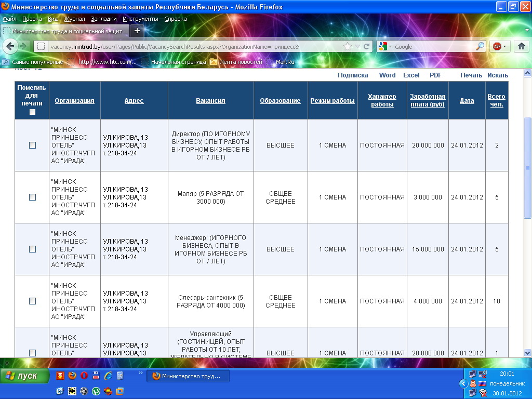Click the Firefox back arrow button
Viewport: 532px width, 399px height.
(10, 46)
